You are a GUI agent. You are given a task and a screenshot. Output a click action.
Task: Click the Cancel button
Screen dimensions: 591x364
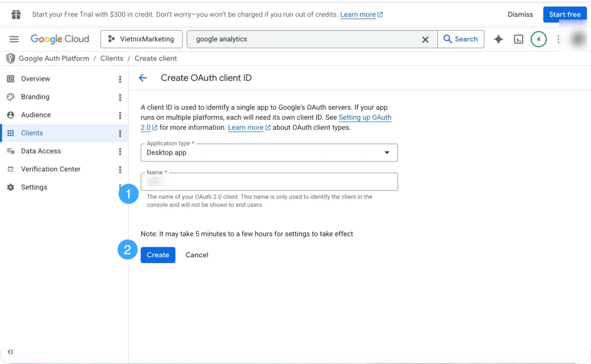tap(197, 255)
